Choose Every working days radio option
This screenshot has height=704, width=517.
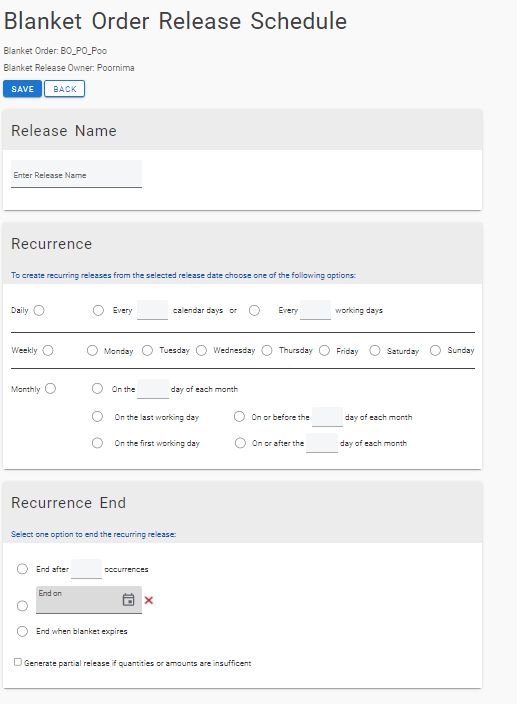254,310
